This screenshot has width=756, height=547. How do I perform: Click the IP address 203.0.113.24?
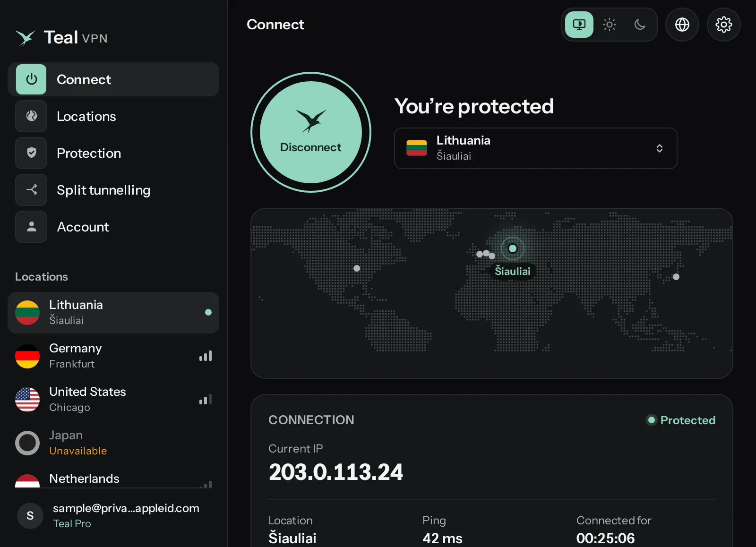(x=336, y=472)
